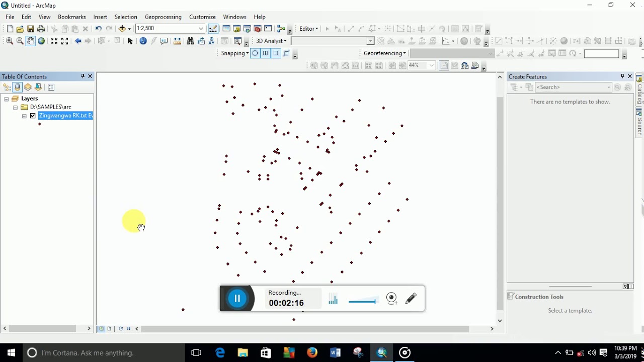644x362 pixels.
Task: Select the Identify tool
Action: [x=143, y=41]
